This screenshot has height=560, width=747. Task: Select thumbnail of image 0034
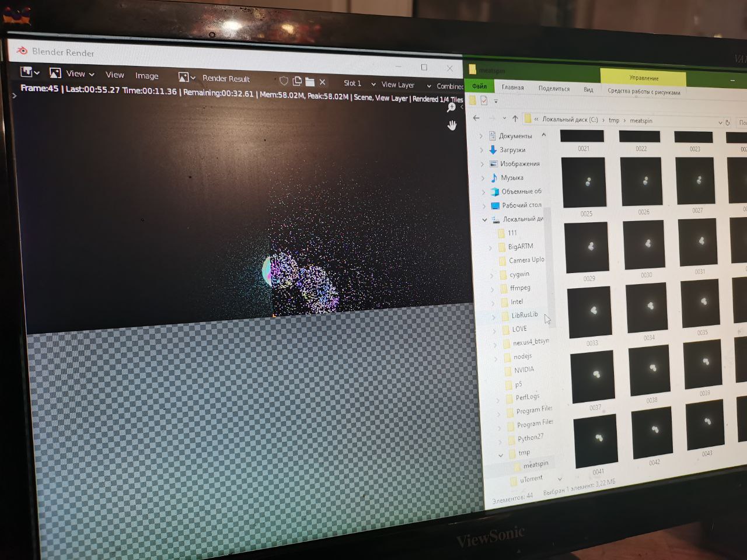click(647, 307)
